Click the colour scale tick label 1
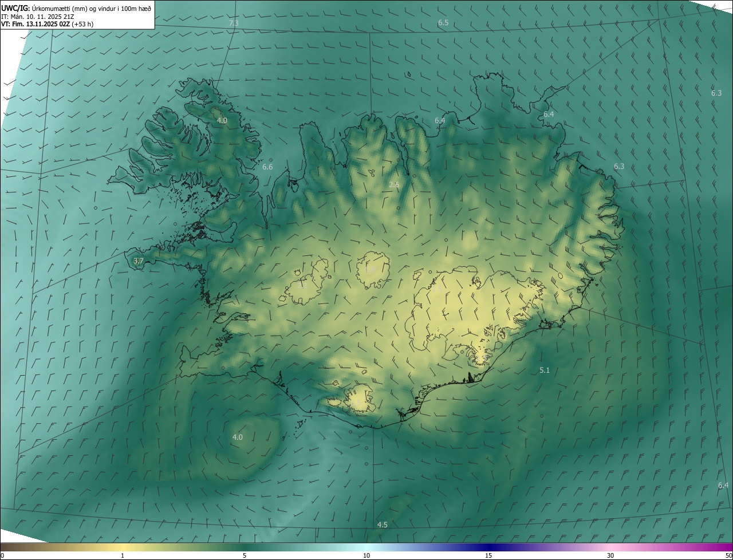The height and width of the screenshot is (560, 733). point(123,556)
